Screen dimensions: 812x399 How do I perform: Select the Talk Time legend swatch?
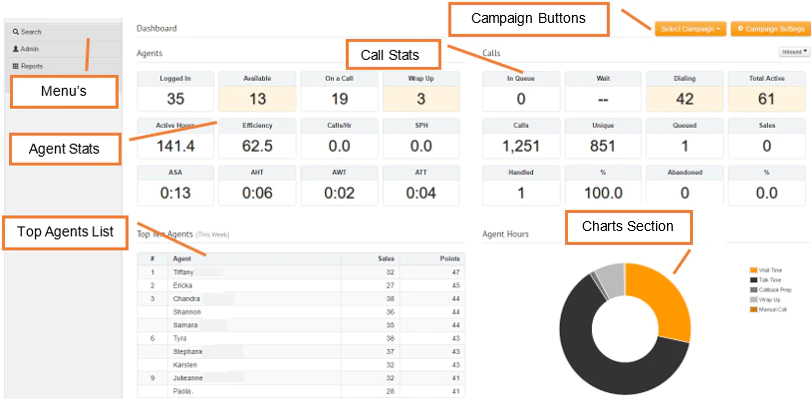(753, 280)
